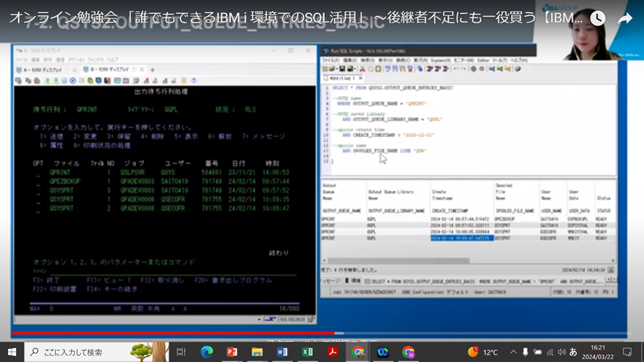The width and height of the screenshot is (644, 362).
Task: Seek on the red video progress bar
Action: pos(172,333)
